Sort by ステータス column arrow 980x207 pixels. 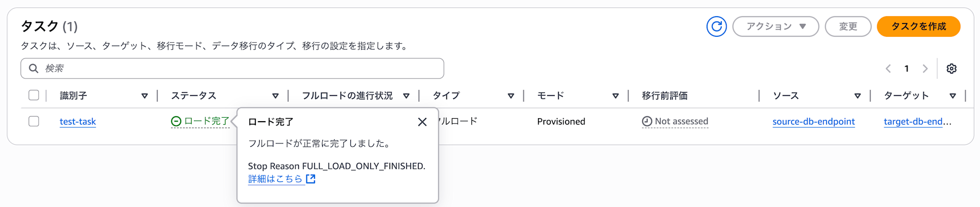[x=275, y=96]
